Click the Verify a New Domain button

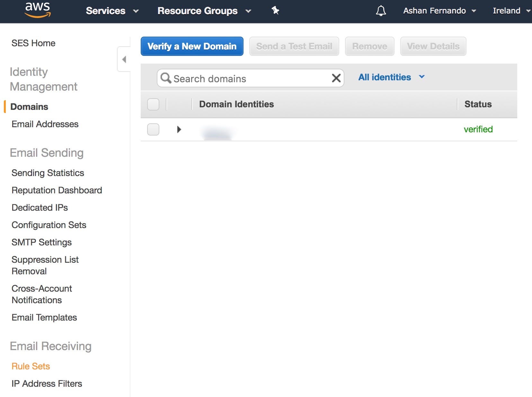click(x=192, y=46)
